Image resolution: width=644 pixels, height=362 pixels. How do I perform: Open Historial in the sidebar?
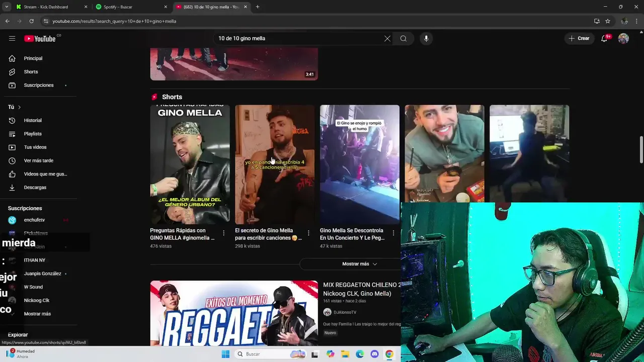(33, 120)
